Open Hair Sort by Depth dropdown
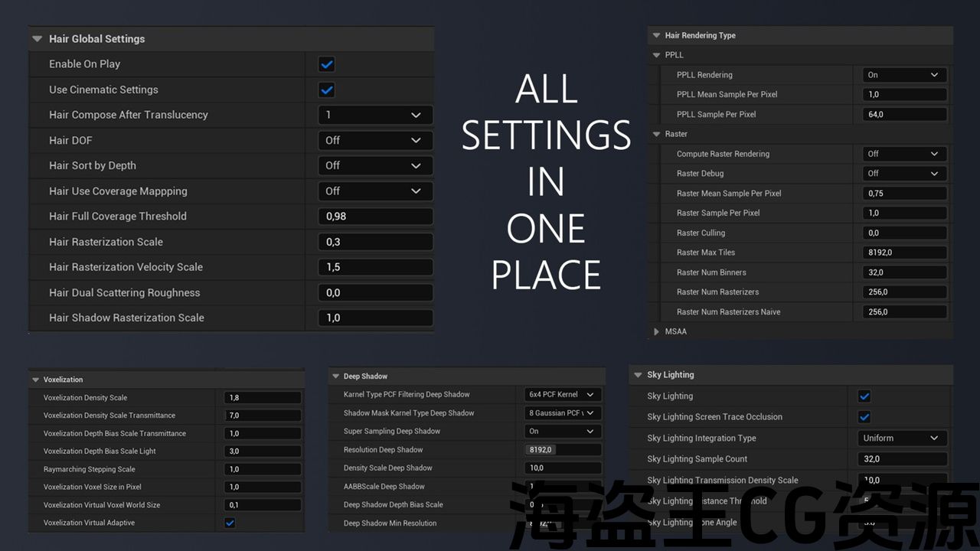 click(375, 165)
